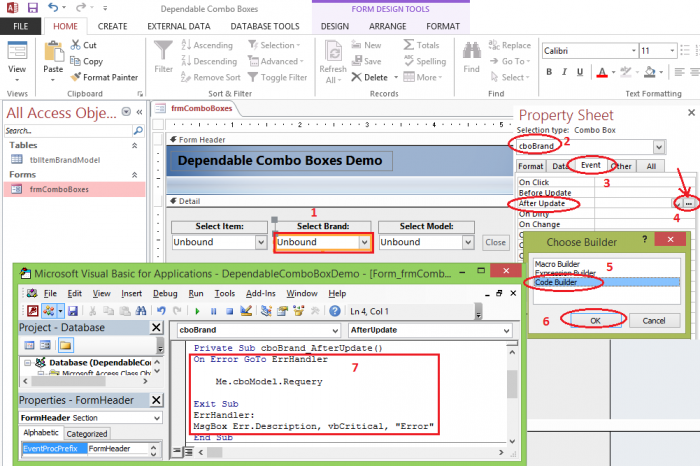Click Cancel in Choose Builder dialog

point(654,320)
